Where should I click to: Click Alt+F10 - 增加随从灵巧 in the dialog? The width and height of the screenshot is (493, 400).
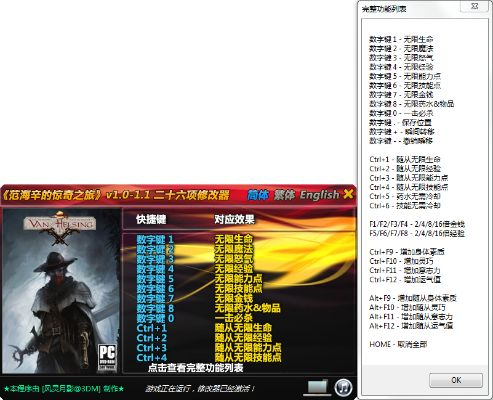407,307
